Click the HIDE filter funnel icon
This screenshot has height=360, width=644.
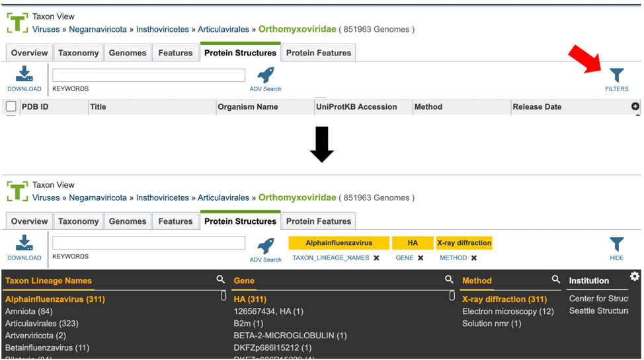point(616,244)
